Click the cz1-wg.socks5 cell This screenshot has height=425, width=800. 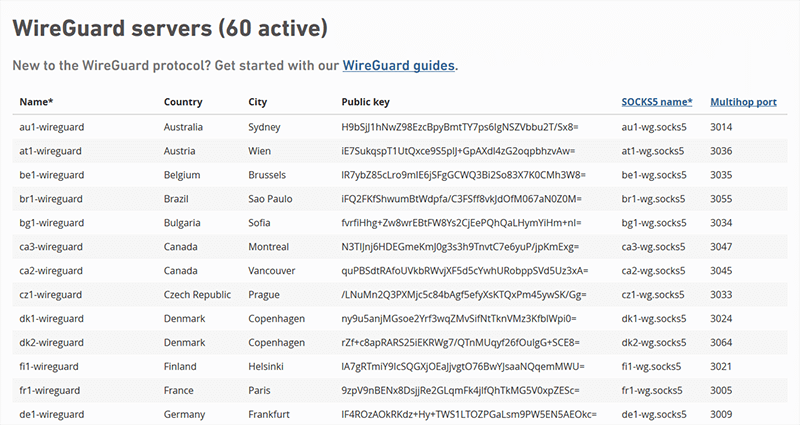click(x=653, y=295)
